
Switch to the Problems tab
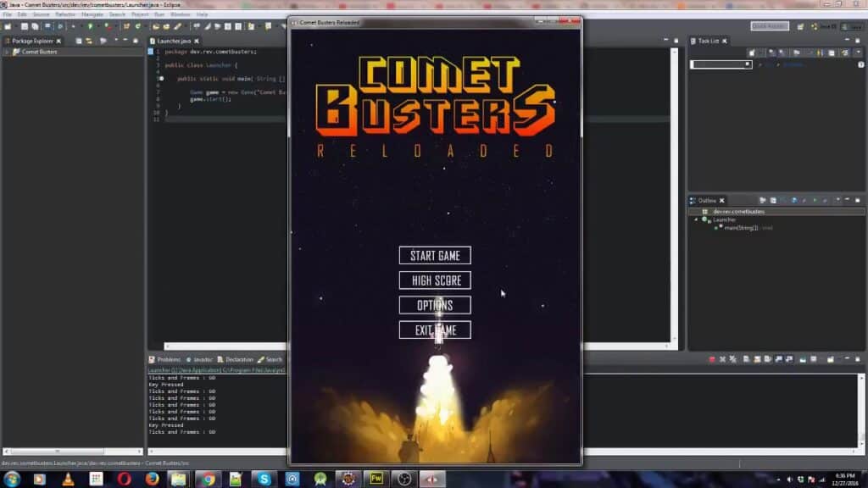tap(168, 360)
